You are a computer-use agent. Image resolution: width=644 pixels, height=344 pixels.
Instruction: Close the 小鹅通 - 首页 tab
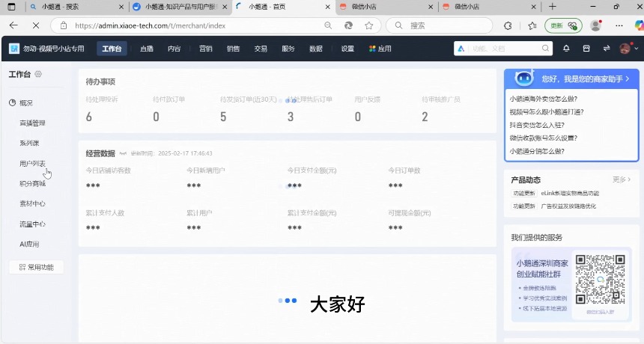328,7
